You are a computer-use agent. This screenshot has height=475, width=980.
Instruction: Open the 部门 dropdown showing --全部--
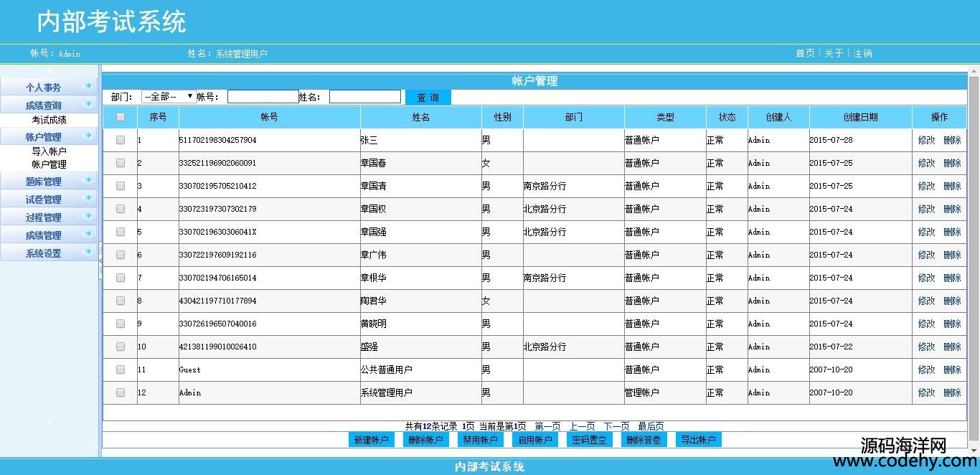point(169,96)
